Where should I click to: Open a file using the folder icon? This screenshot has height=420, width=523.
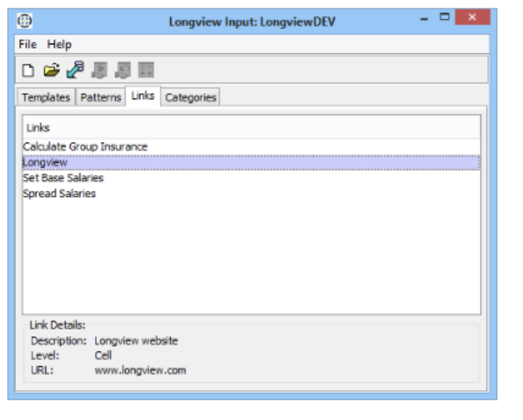point(51,70)
